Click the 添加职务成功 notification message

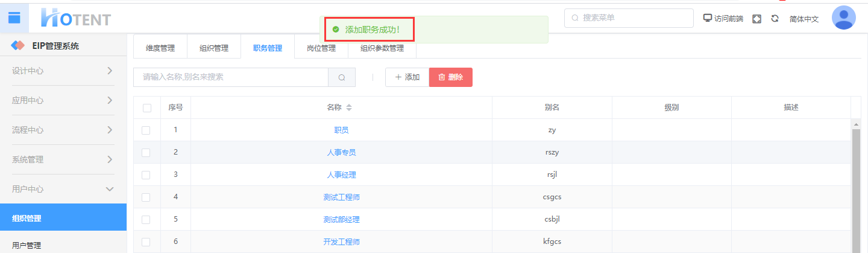pyautogui.click(x=372, y=30)
